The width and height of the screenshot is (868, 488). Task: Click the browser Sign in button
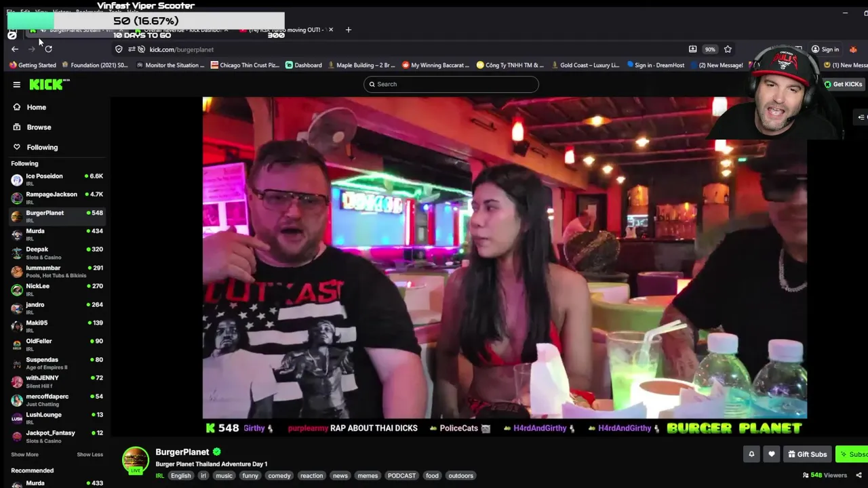[x=825, y=49]
